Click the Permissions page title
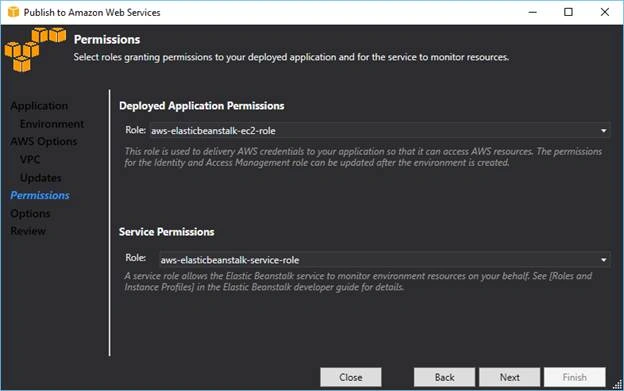Screen dimensions: 624x391 click(x=107, y=40)
